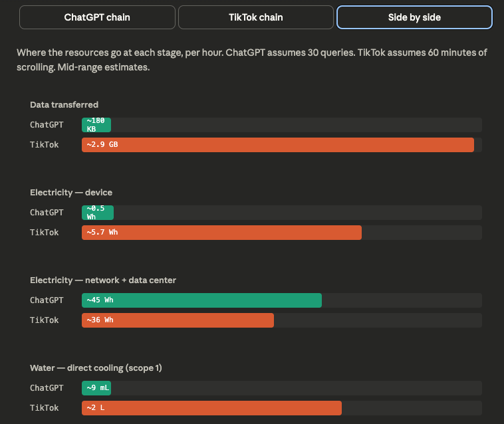
Task: Click the orange ~5.7 Wh device bar
Action: (x=221, y=233)
